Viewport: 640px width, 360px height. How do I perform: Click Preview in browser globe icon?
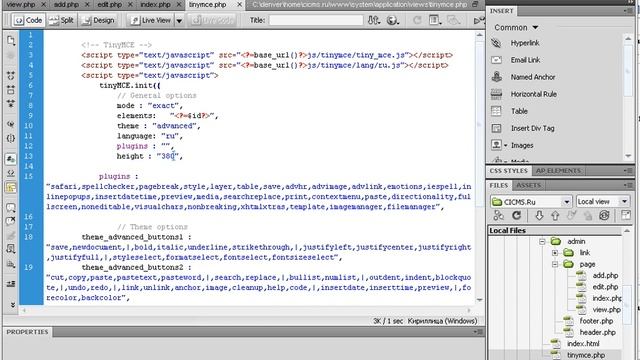coord(393,20)
